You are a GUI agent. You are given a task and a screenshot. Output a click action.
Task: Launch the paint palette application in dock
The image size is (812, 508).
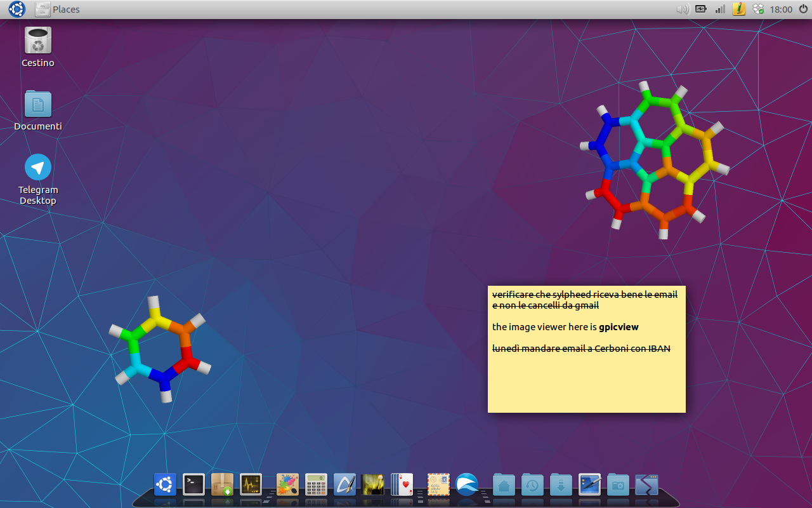coord(287,485)
